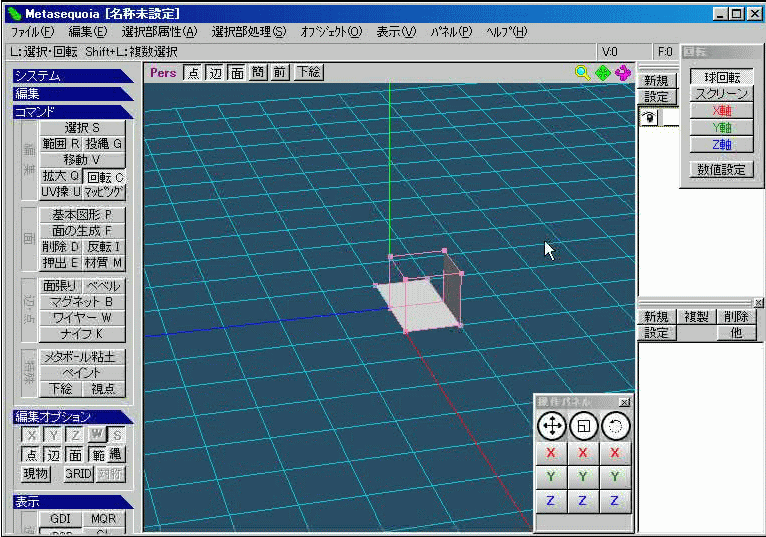766x537 pixels.
Task: Select GDI display renderer
Action: 61,519
